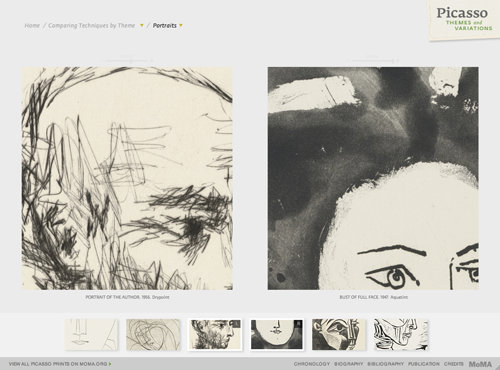Open the Publication page
Viewport: 500px width, 370px height.
click(x=424, y=364)
